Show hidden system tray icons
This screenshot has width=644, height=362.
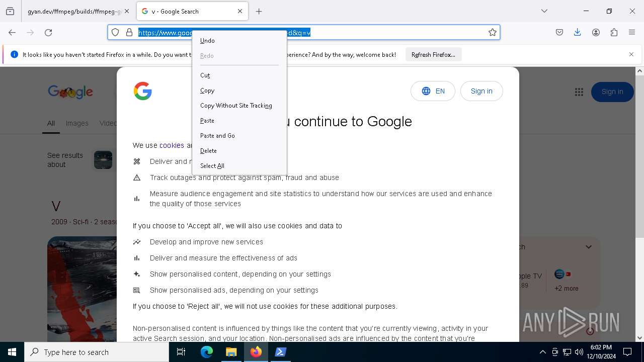(542, 352)
